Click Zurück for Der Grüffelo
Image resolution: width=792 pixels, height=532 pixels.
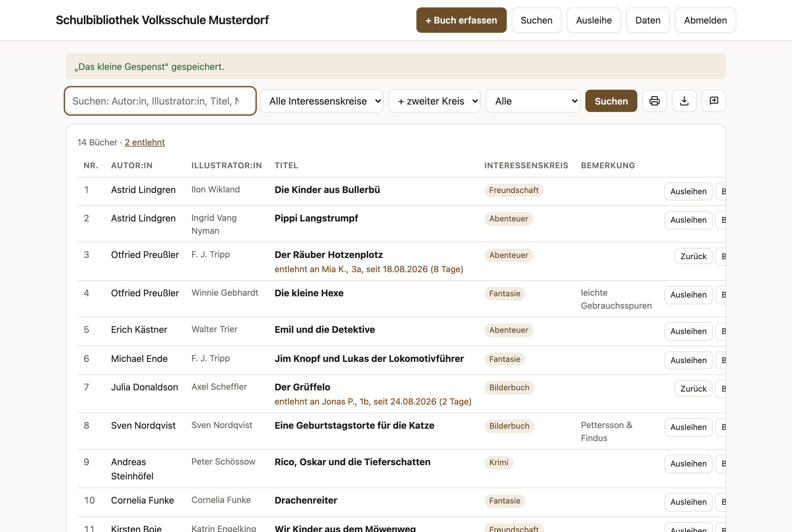[x=693, y=388]
